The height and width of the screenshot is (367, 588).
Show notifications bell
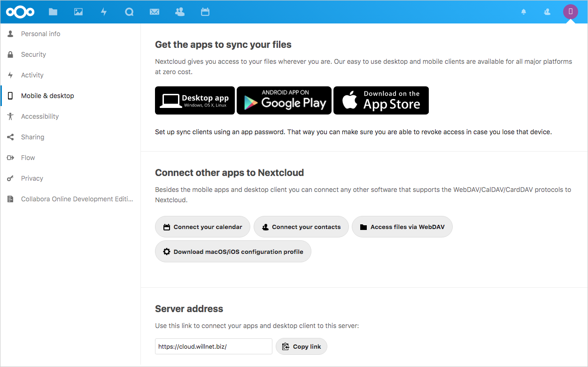(x=524, y=12)
